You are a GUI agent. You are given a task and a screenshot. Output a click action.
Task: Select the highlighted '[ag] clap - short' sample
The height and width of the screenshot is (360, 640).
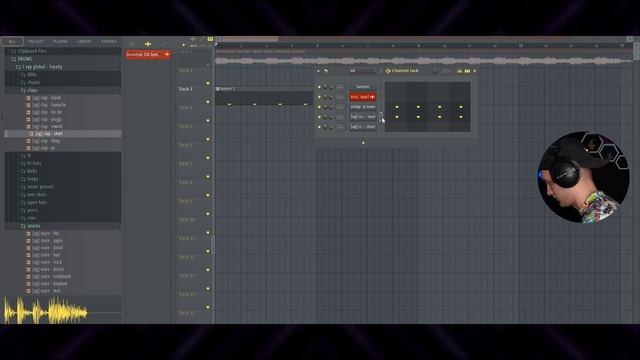point(63,134)
